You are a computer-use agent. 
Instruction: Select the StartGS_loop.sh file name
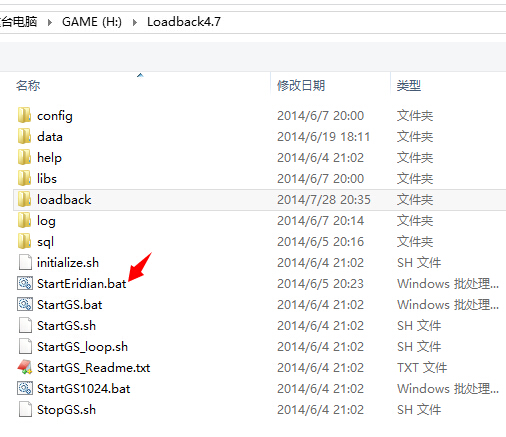82,347
